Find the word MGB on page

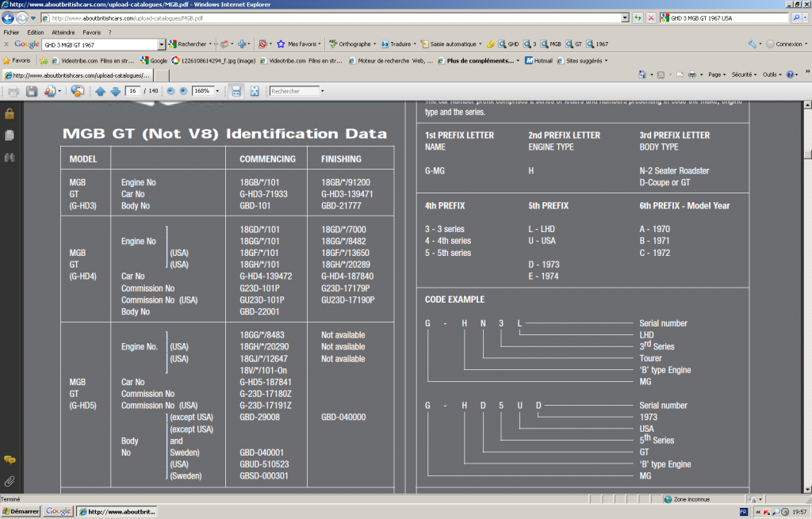[551, 44]
